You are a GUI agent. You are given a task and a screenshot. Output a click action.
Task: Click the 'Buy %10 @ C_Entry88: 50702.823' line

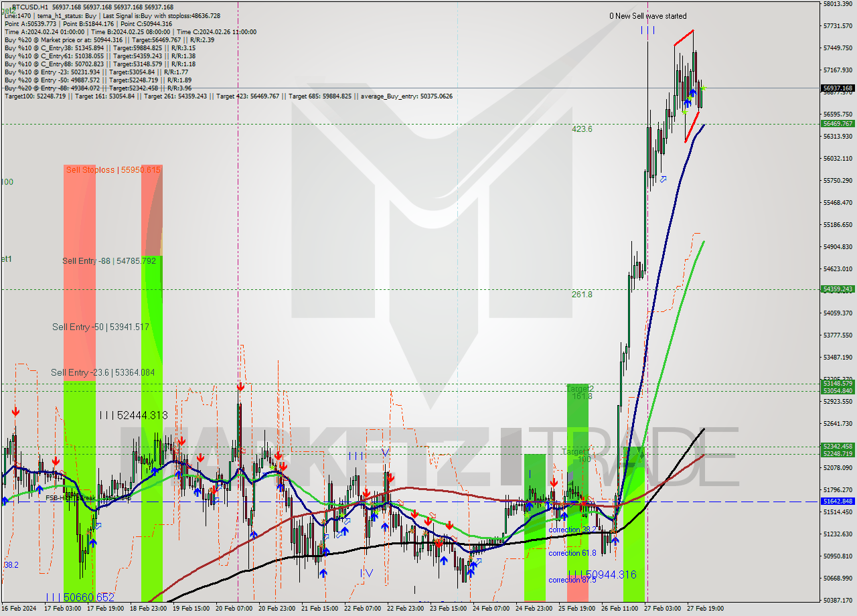coord(100,64)
